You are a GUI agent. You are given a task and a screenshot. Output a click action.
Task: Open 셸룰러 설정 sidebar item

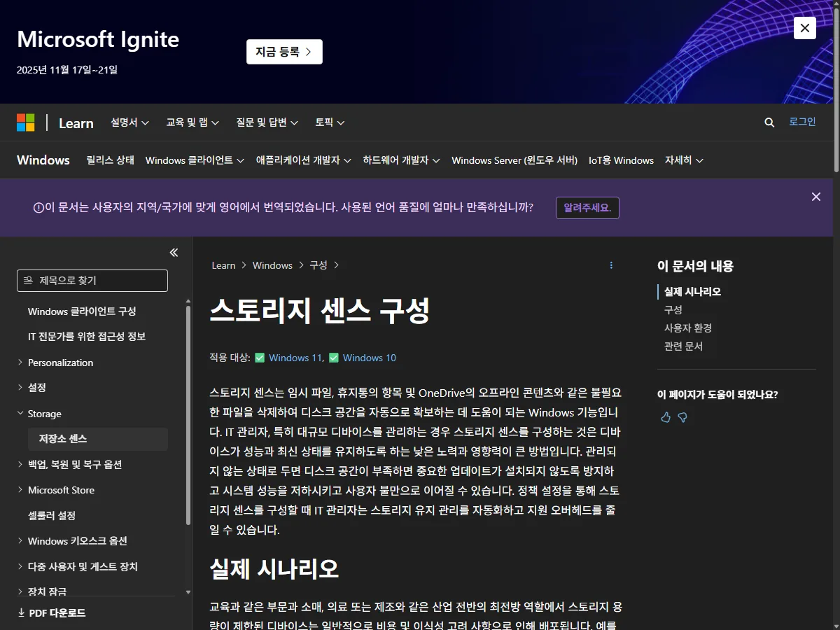coord(52,516)
